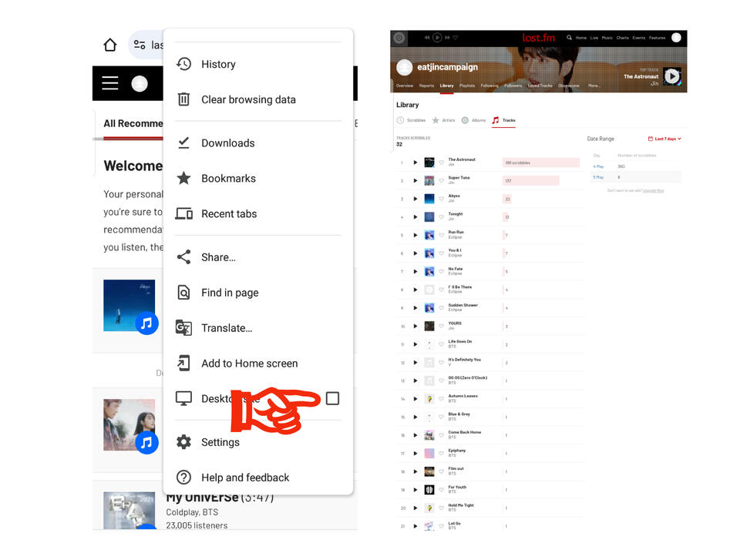
Task: Switch to the Loved Tracks tab
Action: (x=540, y=86)
